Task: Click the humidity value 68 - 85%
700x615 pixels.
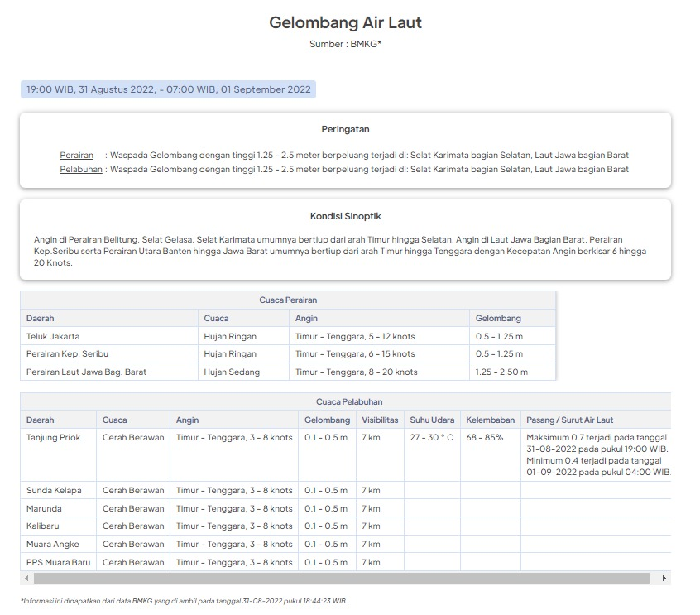Action: [x=484, y=437]
